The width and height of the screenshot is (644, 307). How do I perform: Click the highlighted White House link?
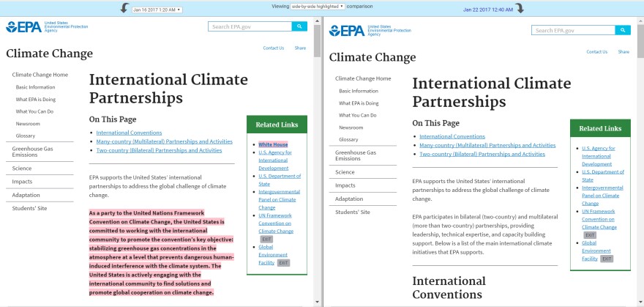273,144
